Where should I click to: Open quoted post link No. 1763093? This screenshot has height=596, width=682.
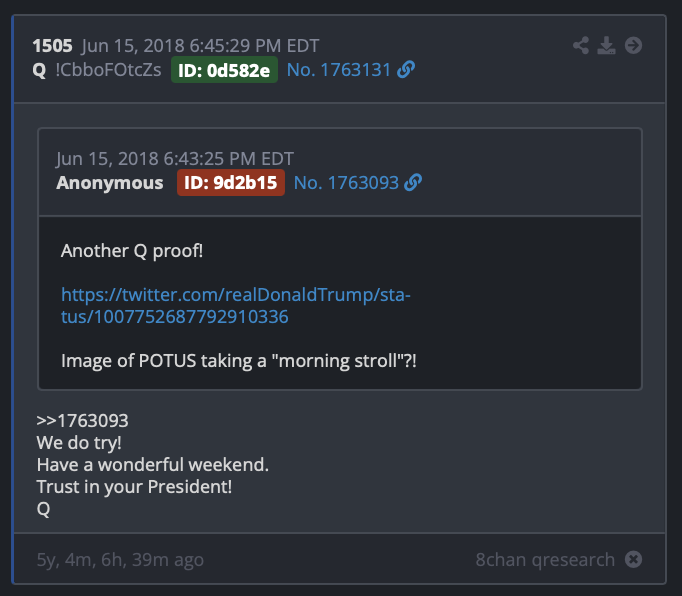(x=346, y=183)
